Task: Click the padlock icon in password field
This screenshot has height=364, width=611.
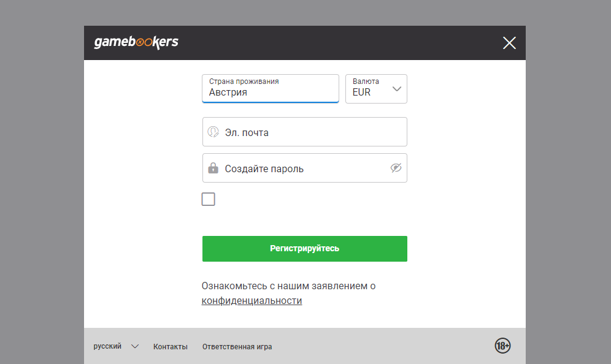Action: point(213,168)
